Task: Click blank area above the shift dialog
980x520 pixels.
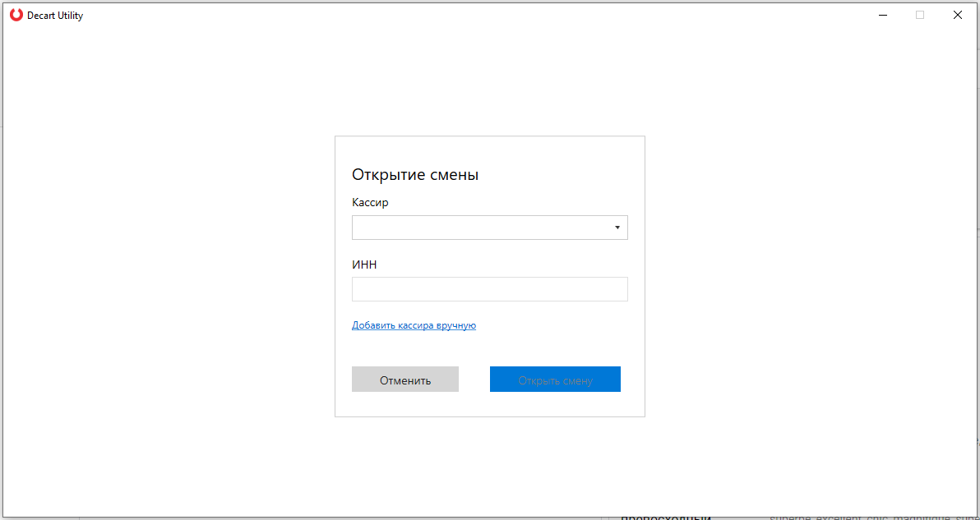Action: point(489,82)
